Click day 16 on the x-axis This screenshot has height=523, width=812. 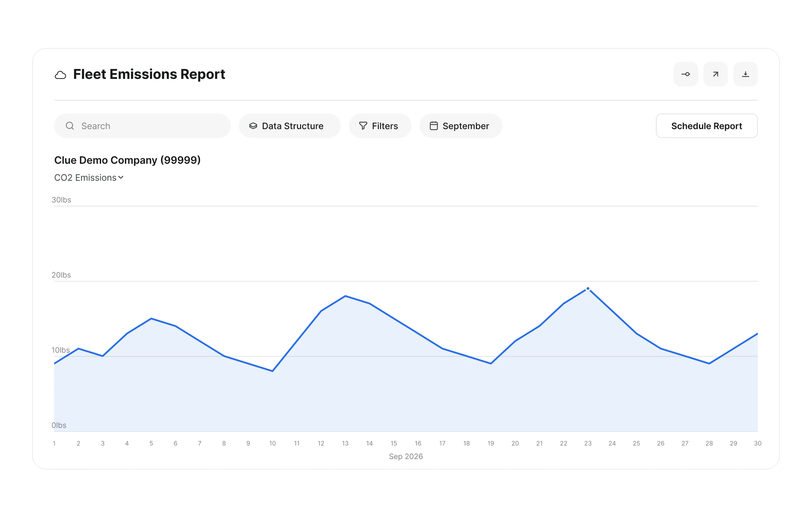[418, 443]
